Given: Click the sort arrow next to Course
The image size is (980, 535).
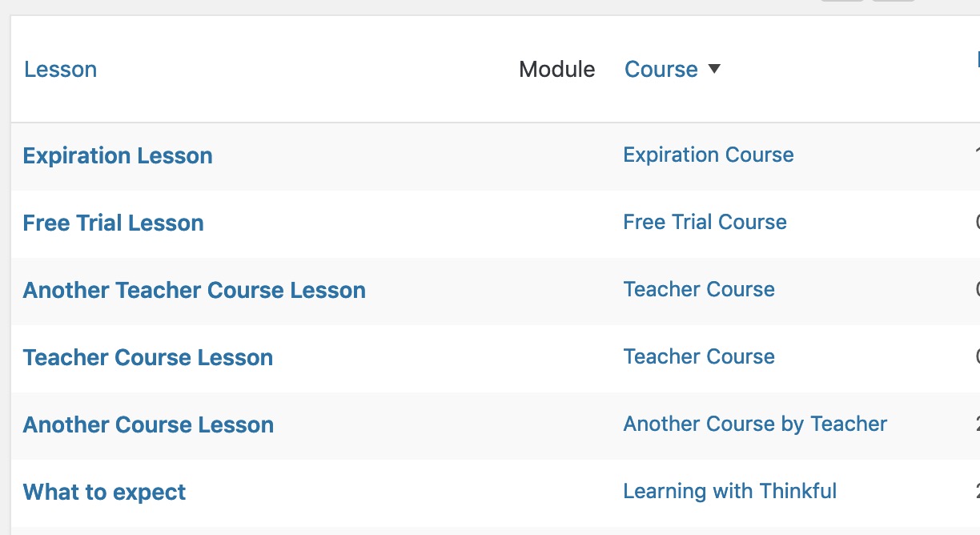Looking at the screenshot, I should click(x=714, y=69).
